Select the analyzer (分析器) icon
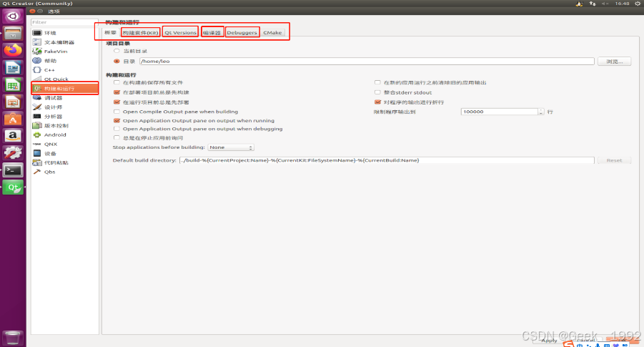Image resolution: width=644 pixels, height=347 pixels. (37, 117)
